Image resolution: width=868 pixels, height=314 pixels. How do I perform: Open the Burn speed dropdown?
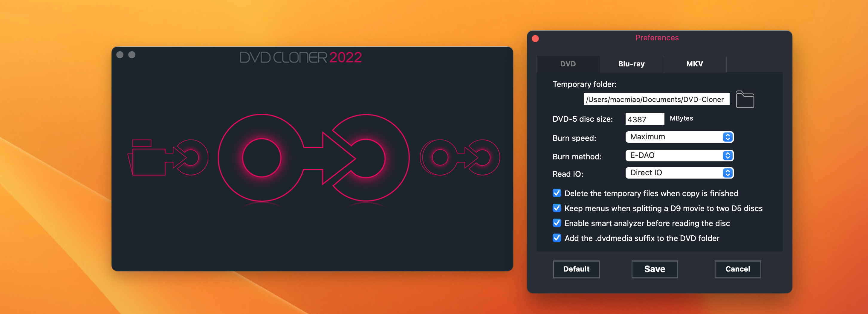679,137
